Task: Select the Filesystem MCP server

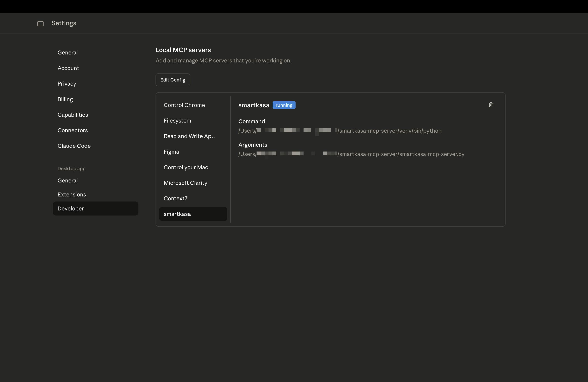Action: click(x=177, y=121)
